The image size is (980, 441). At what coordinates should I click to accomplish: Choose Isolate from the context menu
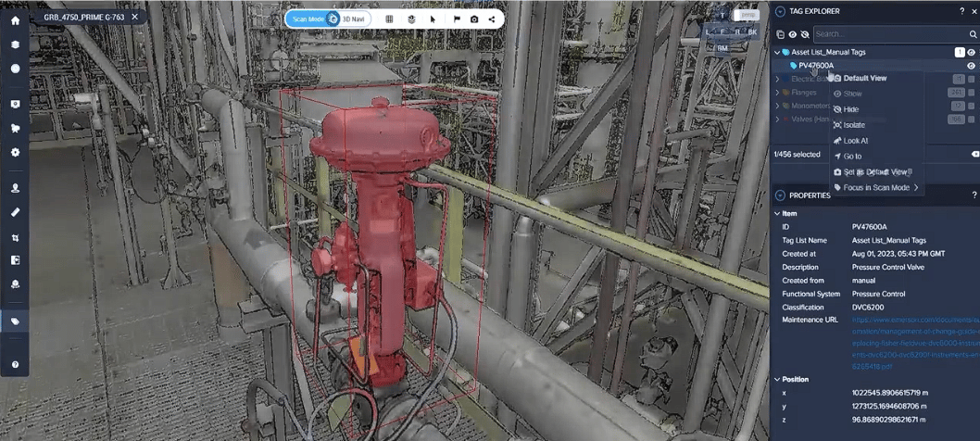[853, 125]
